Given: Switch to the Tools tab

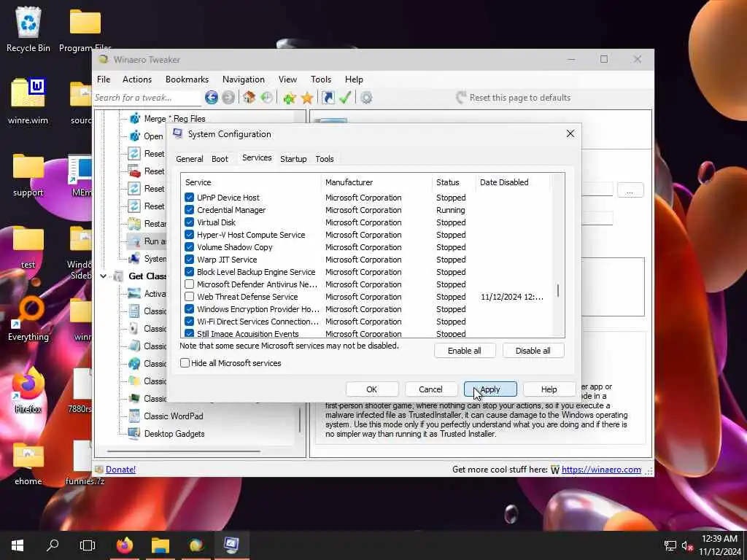Looking at the screenshot, I should click(325, 159).
